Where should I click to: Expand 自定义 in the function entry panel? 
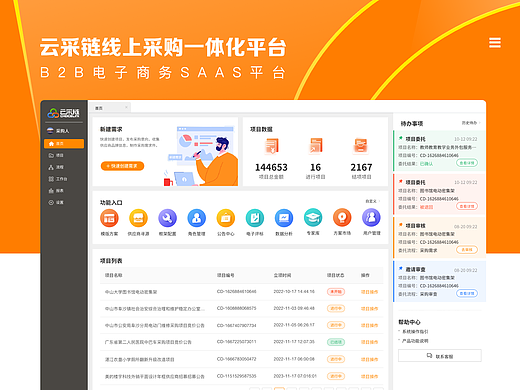tap(372, 201)
